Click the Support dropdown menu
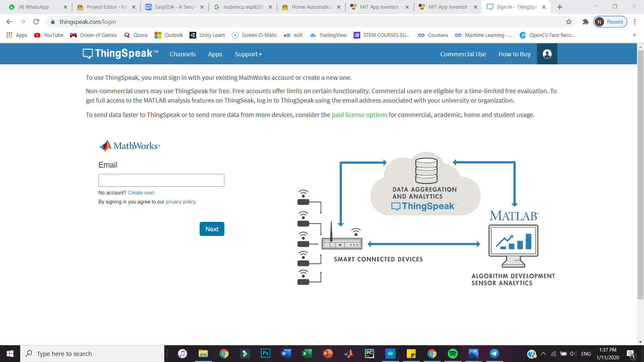The image size is (644, 362). [x=247, y=54]
